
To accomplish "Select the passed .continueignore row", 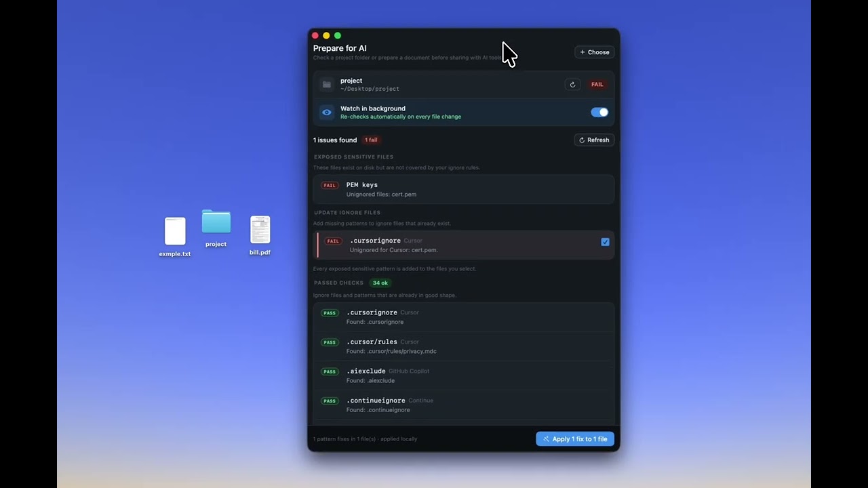I will (x=464, y=405).
